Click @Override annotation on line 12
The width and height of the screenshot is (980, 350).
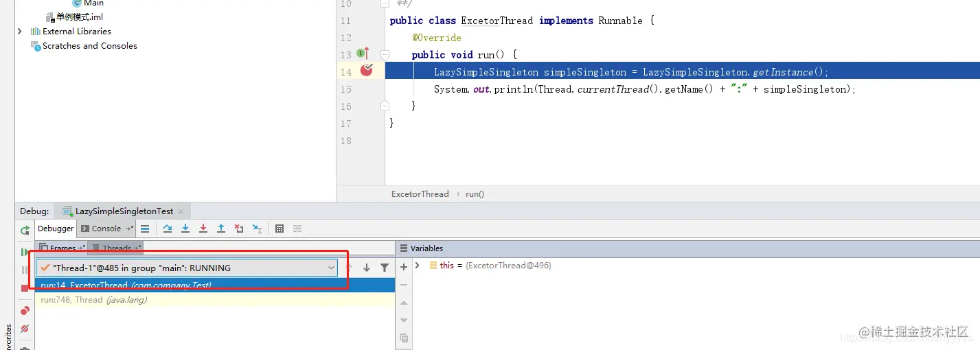point(436,38)
